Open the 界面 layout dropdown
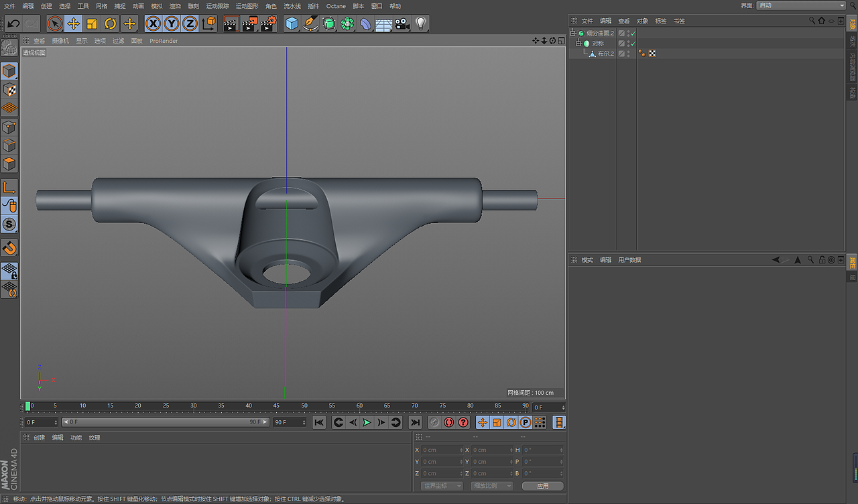The image size is (858, 504). (801, 5)
